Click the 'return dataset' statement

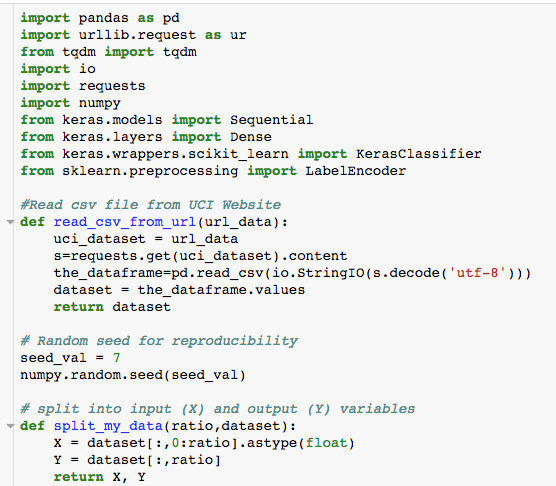coord(112,307)
